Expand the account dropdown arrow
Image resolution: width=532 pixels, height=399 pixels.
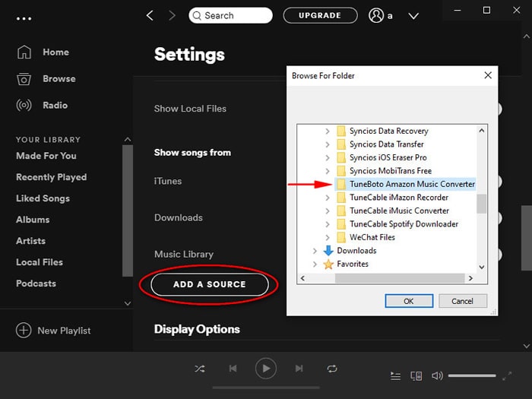pos(413,16)
